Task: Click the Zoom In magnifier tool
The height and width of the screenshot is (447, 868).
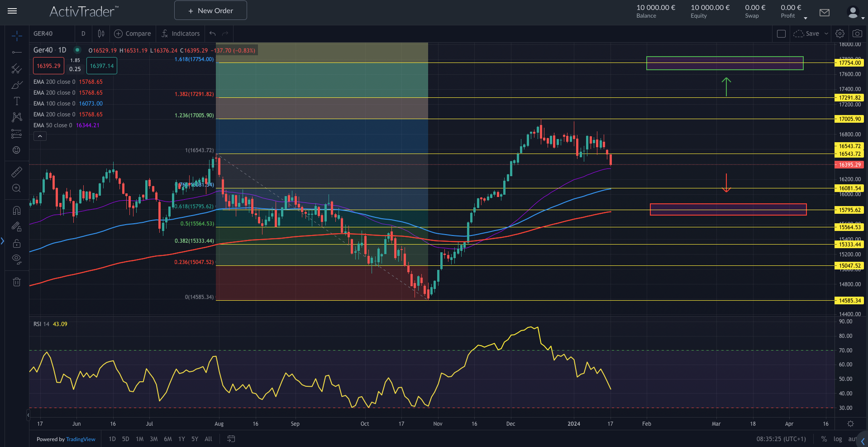Action: (17, 188)
